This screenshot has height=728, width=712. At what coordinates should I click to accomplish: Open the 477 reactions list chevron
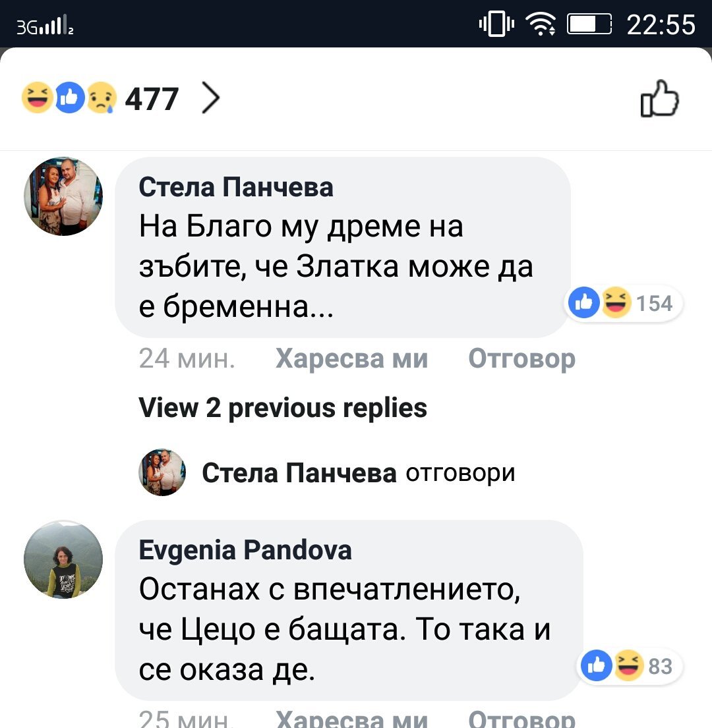point(210,99)
